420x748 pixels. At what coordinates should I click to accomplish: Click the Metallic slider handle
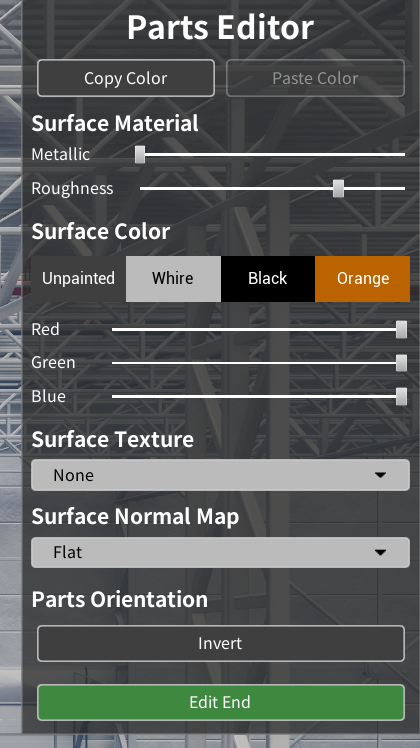tap(140, 155)
